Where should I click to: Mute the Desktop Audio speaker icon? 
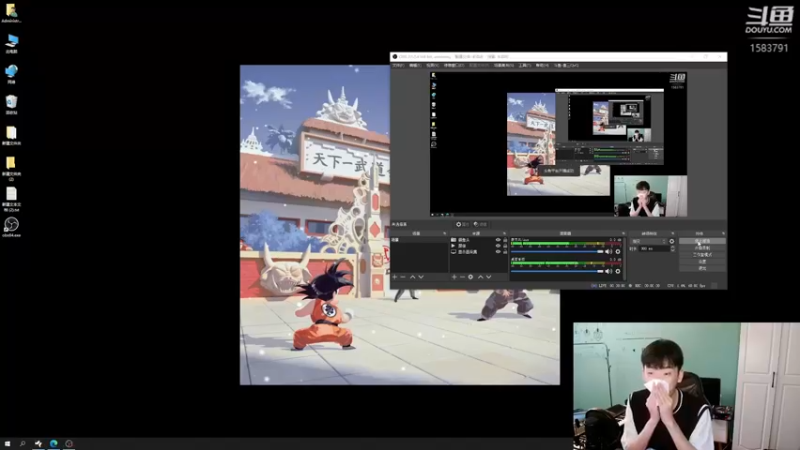click(608, 271)
